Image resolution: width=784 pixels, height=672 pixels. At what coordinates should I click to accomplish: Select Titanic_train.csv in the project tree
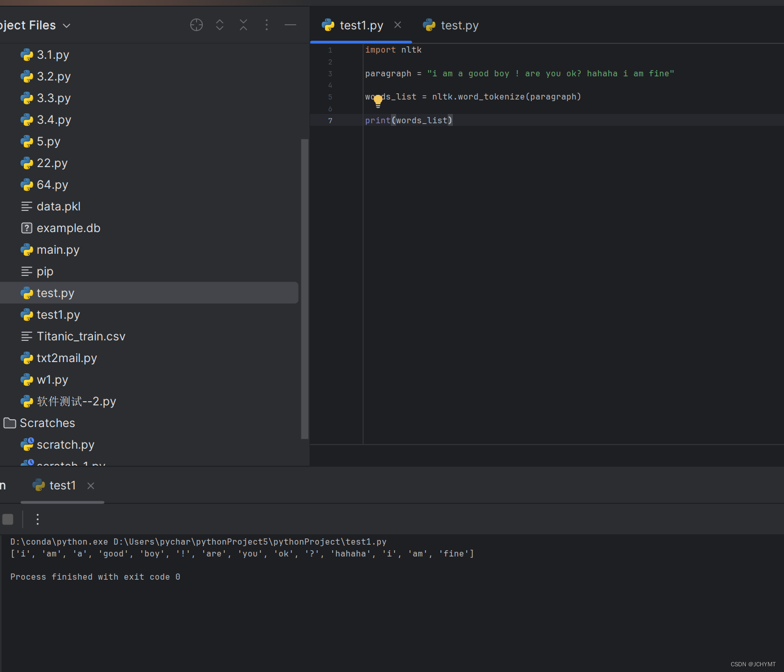point(81,336)
